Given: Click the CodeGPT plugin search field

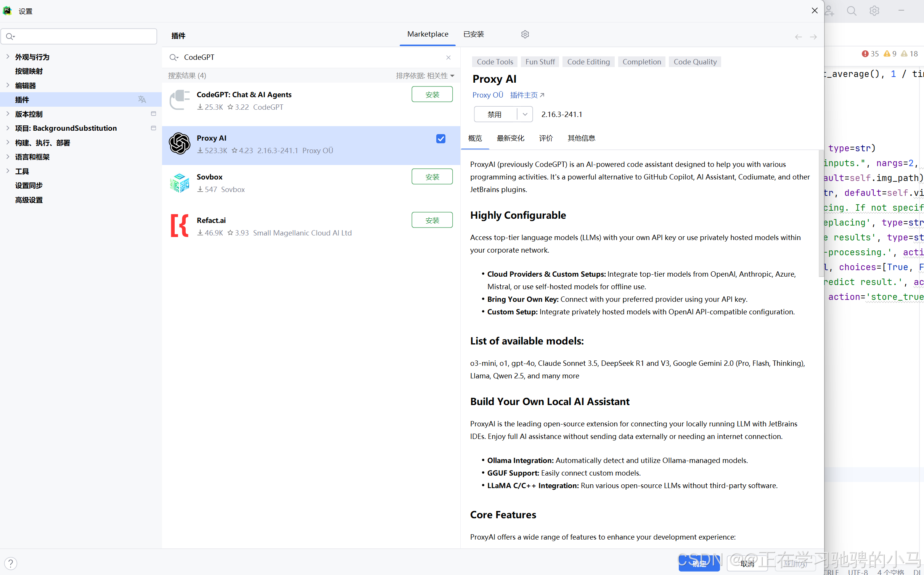Looking at the screenshot, I should (311, 58).
